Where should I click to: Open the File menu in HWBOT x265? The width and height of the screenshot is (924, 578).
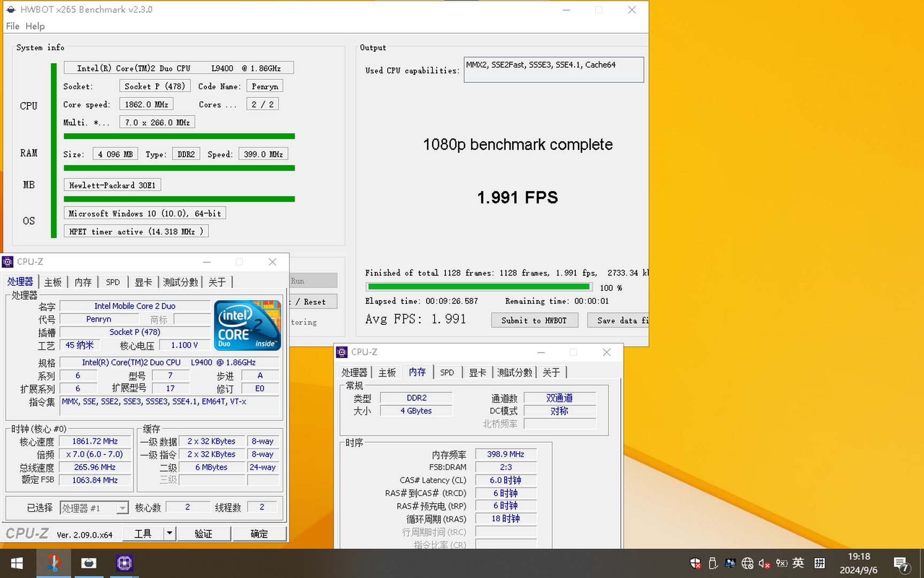(13, 26)
